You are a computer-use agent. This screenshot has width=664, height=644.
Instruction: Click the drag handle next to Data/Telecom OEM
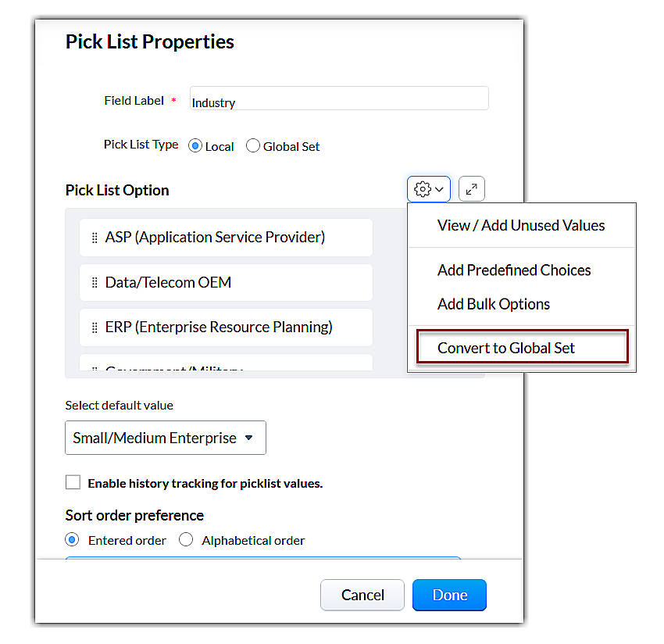point(95,283)
